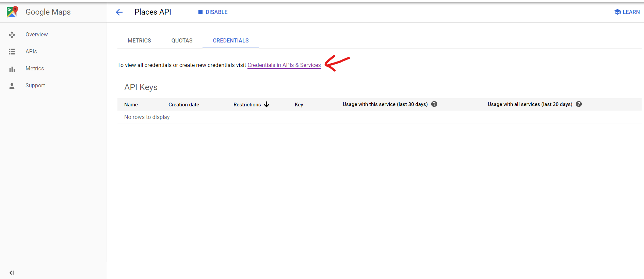
Task: Click the Creation date column header
Action: [x=183, y=105]
